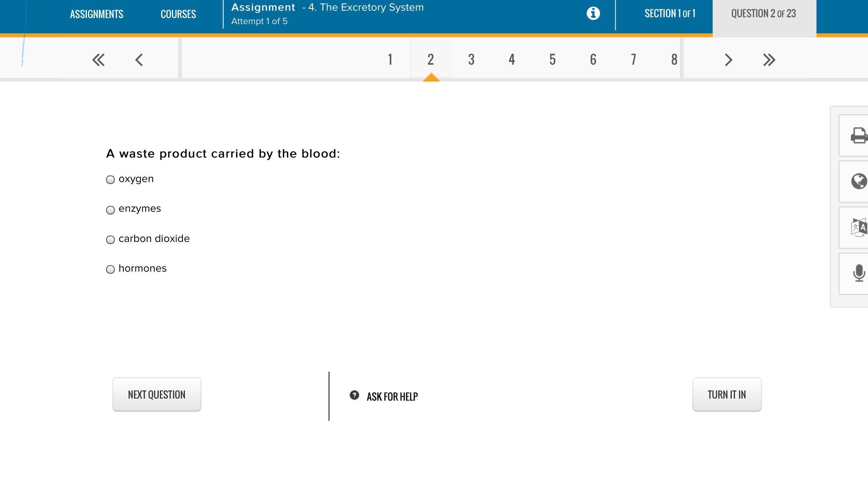
Task: Switch to question 5 tab
Action: click(x=552, y=59)
